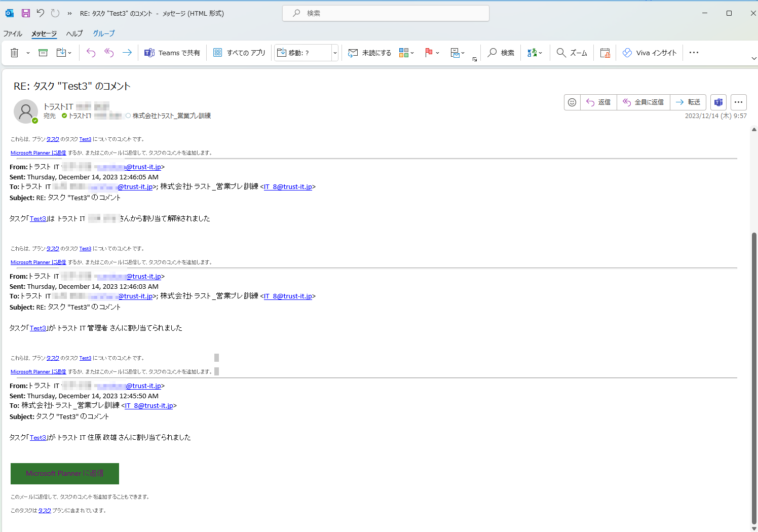
Task: Click the Sent 12:46:03 AM timestamp line
Action: pyautogui.click(x=84, y=287)
